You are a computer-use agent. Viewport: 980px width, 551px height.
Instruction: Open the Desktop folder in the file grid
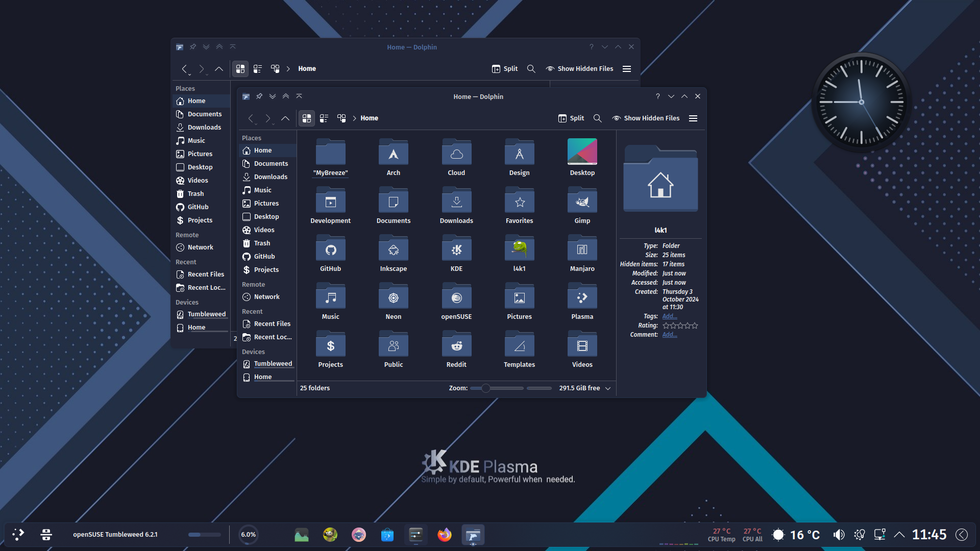click(582, 157)
